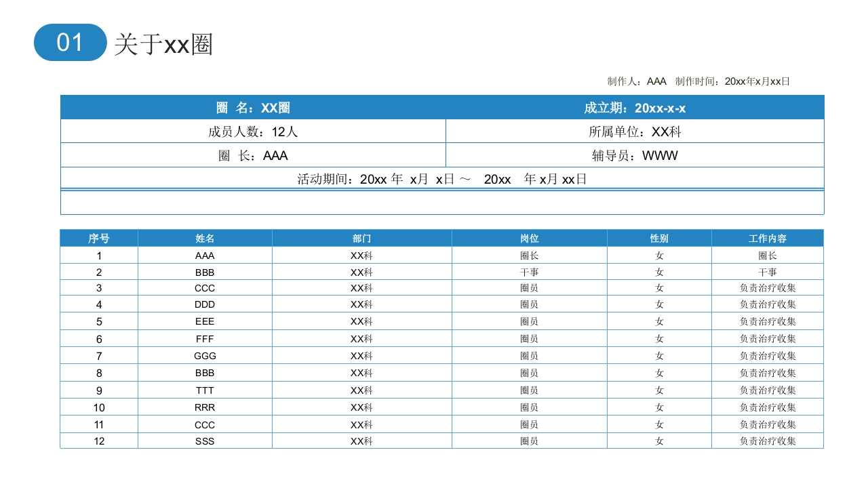
Task: Select the slide title 关于xx圈
Action: click(163, 44)
